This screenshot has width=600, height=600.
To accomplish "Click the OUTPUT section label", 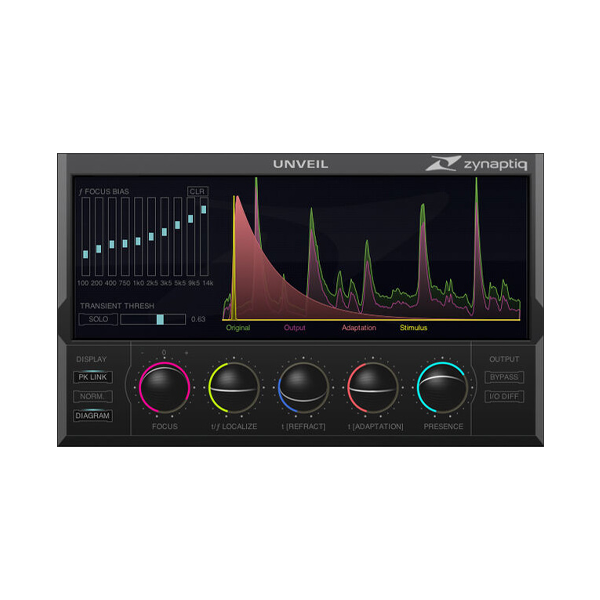I will [504, 359].
